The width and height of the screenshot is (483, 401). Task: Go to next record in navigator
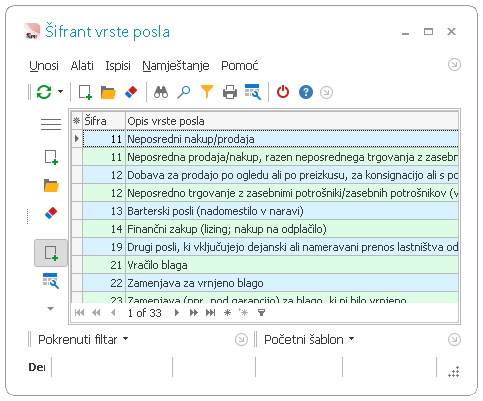(x=177, y=313)
